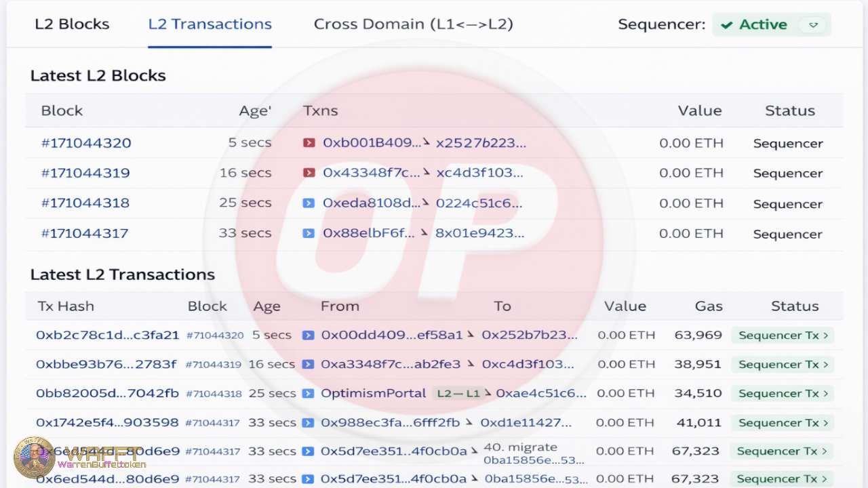
Task: Switch to the L2 Blocks tab
Action: (x=72, y=24)
